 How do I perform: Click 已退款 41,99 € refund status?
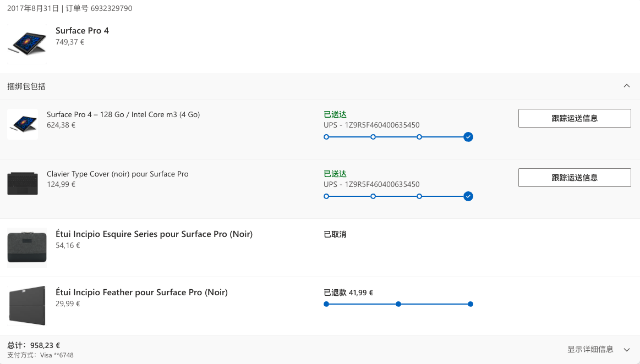coord(348,293)
